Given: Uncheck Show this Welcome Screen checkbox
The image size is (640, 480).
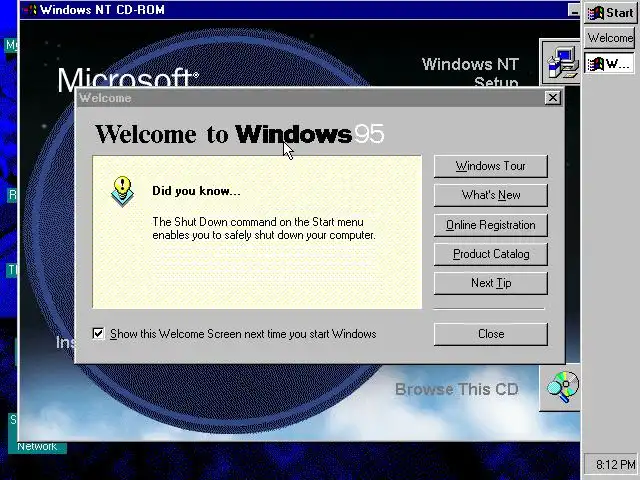Looking at the screenshot, I should tap(98, 334).
